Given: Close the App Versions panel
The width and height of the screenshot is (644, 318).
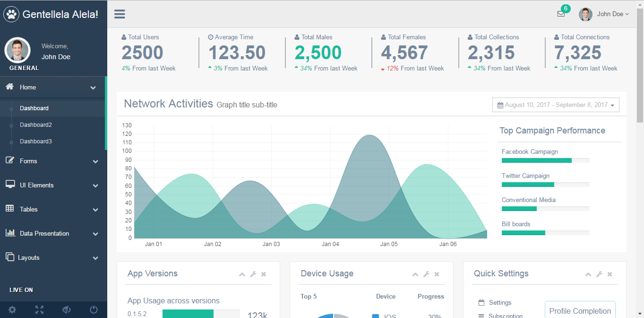Looking at the screenshot, I should [264, 274].
